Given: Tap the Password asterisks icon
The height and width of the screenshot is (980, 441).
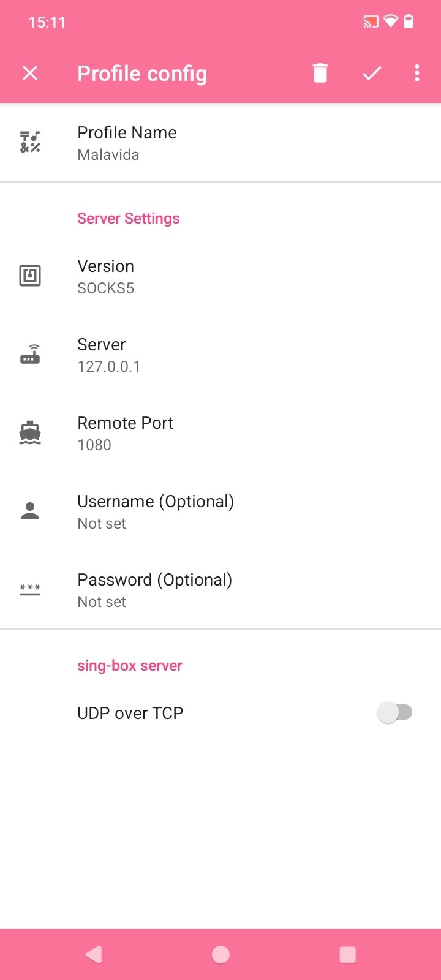Looking at the screenshot, I should [x=30, y=590].
